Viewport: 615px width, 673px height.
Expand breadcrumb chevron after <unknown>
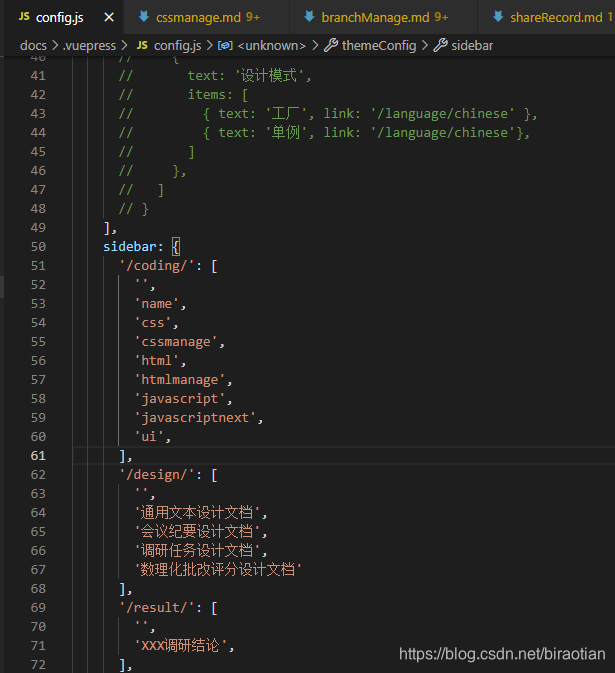[315, 45]
